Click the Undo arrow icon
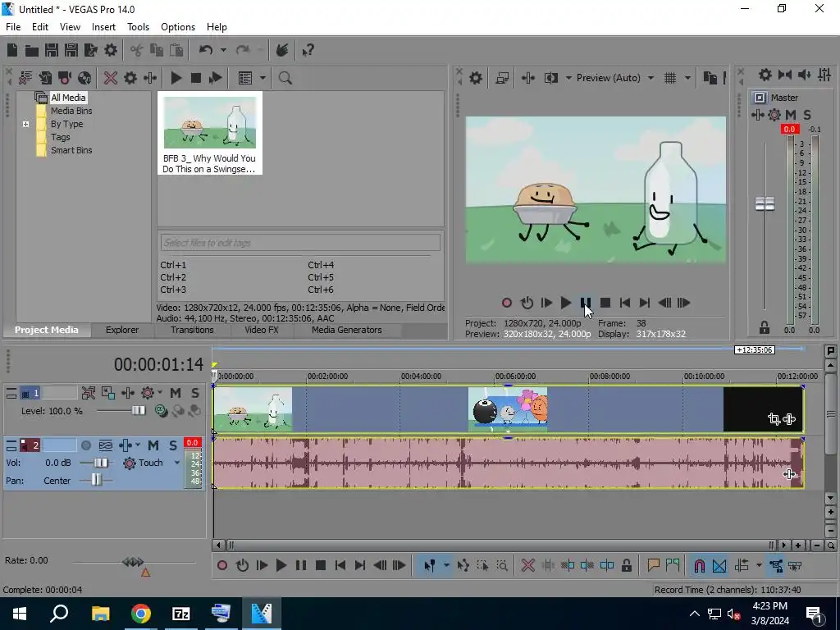 (206, 50)
